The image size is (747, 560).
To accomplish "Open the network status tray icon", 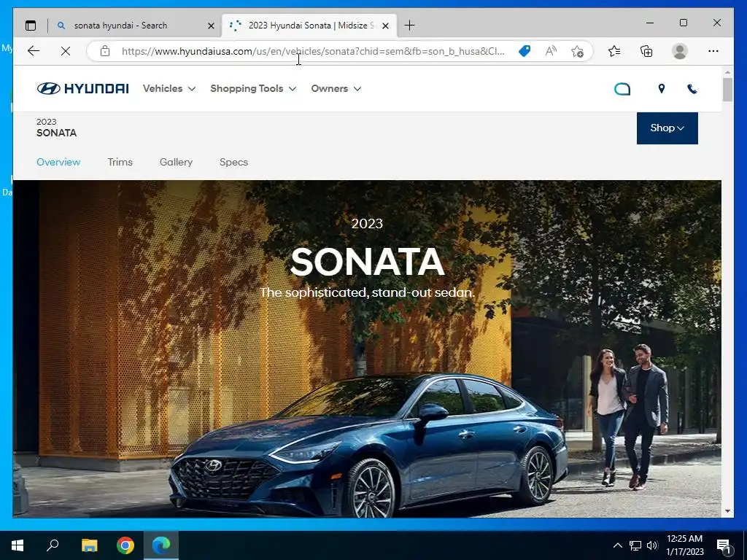I will pyautogui.click(x=635, y=545).
